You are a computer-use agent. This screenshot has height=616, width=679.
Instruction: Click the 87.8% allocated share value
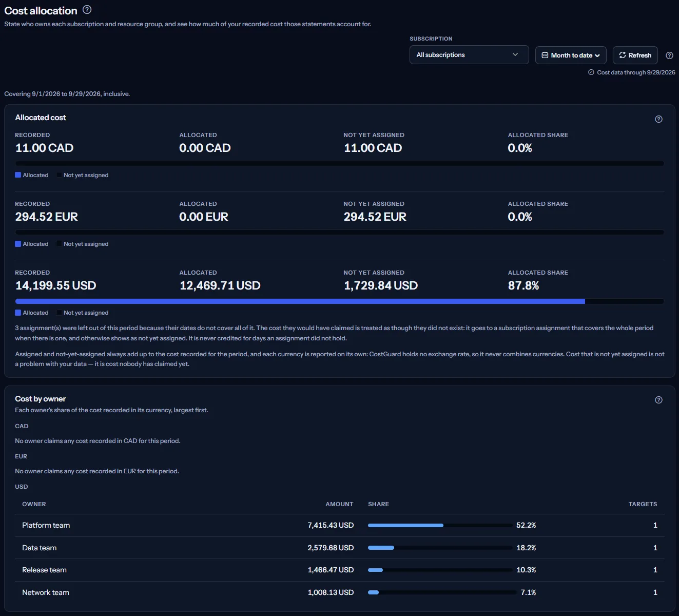pyautogui.click(x=523, y=285)
